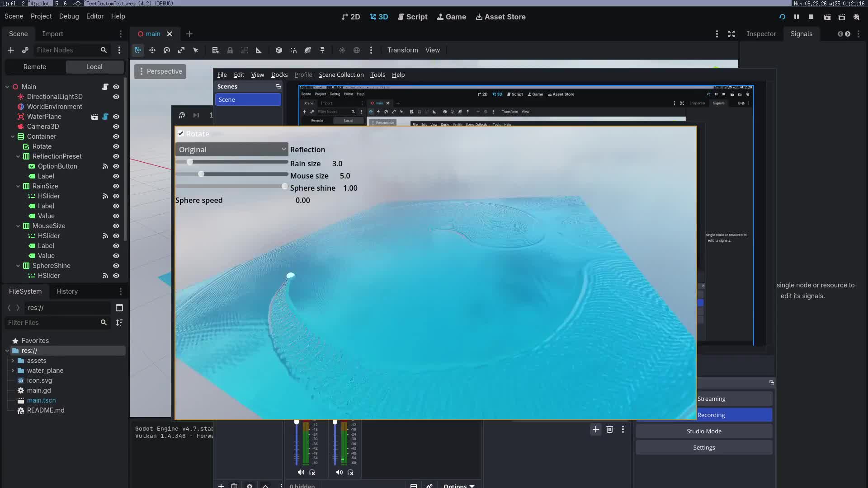
Task: Select the Scale mode tool in 3D toolbar
Action: (181, 50)
